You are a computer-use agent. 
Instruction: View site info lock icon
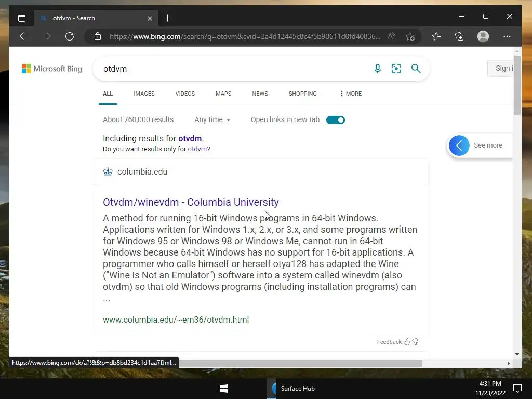tap(98, 36)
